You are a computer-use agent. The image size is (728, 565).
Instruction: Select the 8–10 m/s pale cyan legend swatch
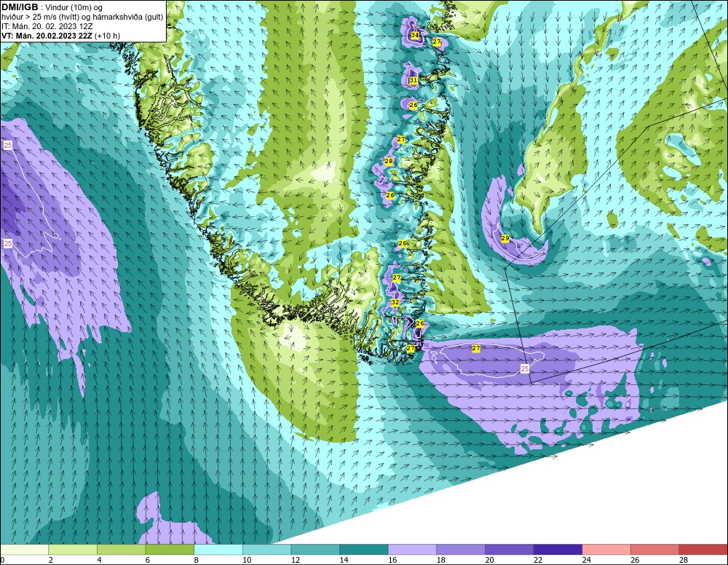[x=218, y=550]
